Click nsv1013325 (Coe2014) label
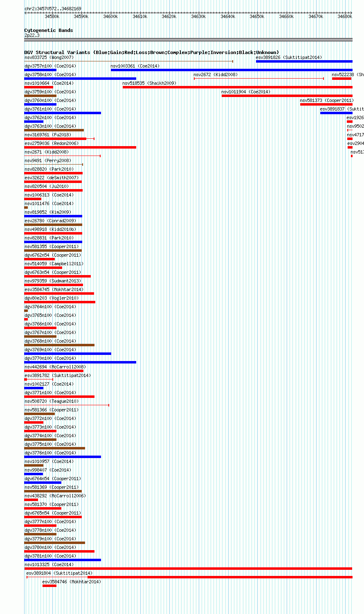364x614 pixels. click(49, 564)
